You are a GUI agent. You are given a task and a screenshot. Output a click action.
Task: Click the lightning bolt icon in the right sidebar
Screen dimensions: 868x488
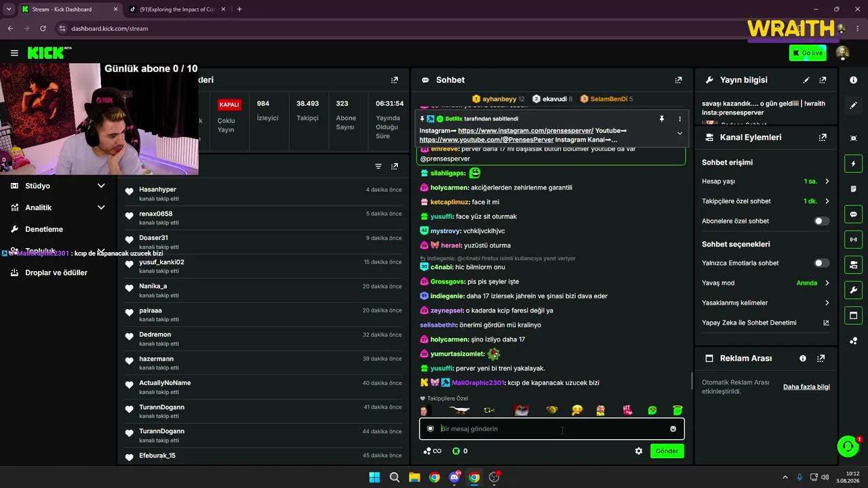(853, 163)
